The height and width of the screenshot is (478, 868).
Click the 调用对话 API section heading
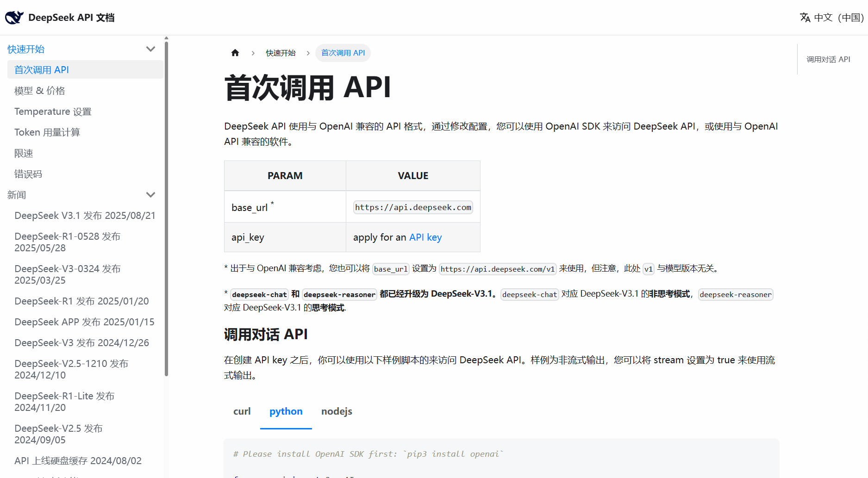tap(266, 334)
